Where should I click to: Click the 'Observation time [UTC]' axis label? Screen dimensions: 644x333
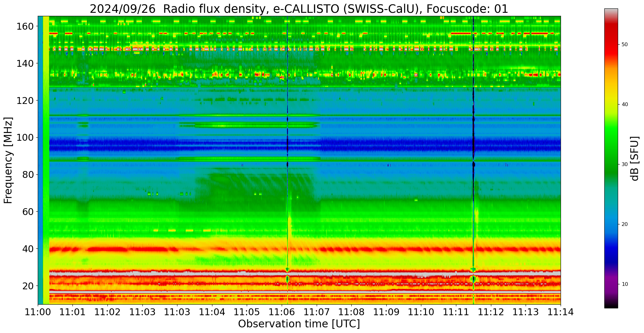(x=299, y=324)
